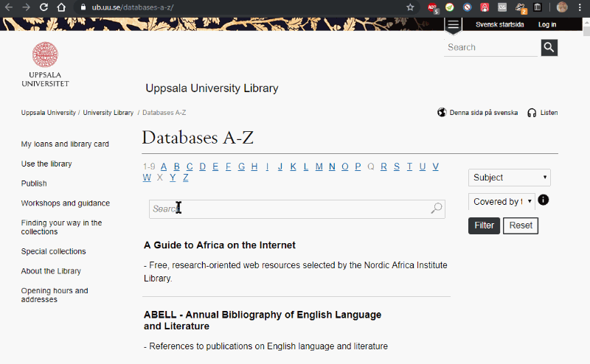Filter databases by letter T

(x=409, y=167)
